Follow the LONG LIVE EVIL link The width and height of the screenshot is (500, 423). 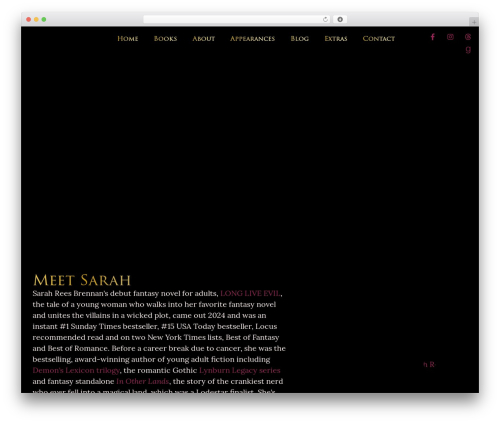[x=250, y=293]
